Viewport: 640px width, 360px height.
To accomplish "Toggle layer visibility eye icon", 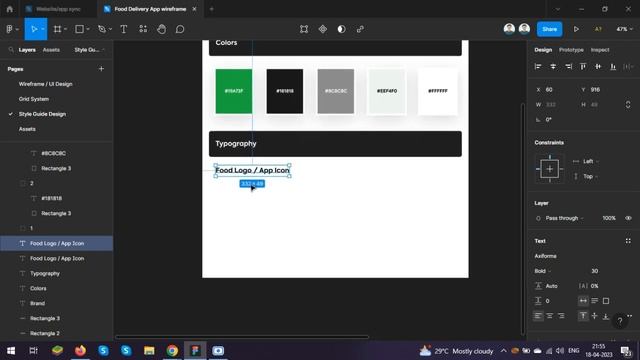I will click(x=628, y=218).
